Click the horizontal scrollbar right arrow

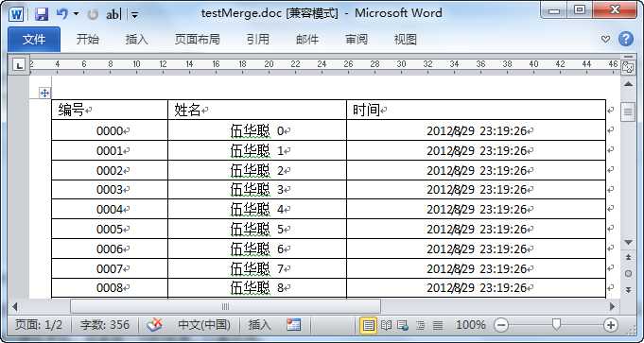click(613, 306)
